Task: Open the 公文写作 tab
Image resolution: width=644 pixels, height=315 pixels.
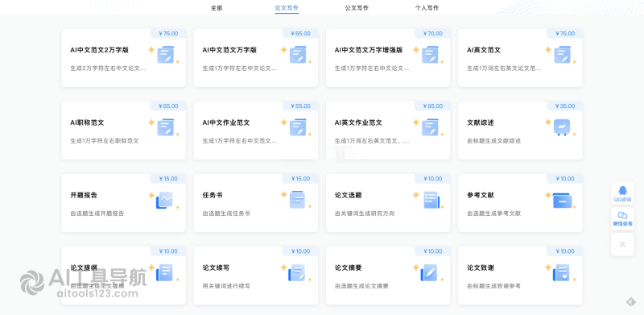Action: [x=357, y=8]
